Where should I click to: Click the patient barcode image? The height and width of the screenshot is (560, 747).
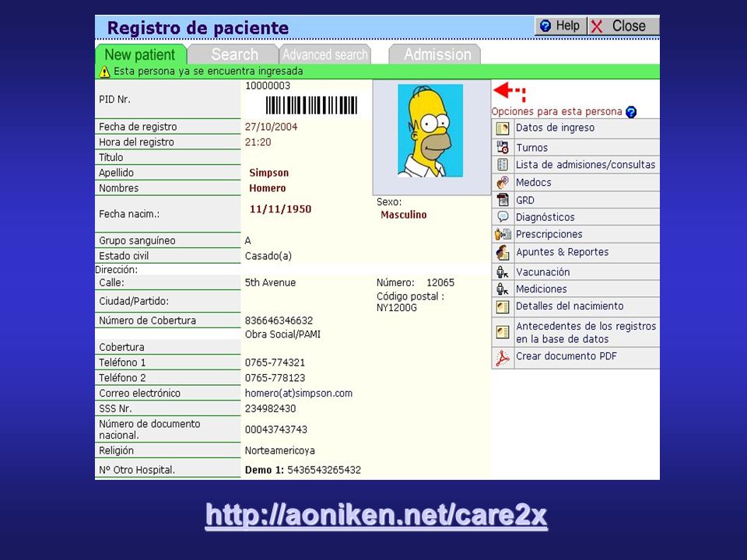(x=311, y=105)
